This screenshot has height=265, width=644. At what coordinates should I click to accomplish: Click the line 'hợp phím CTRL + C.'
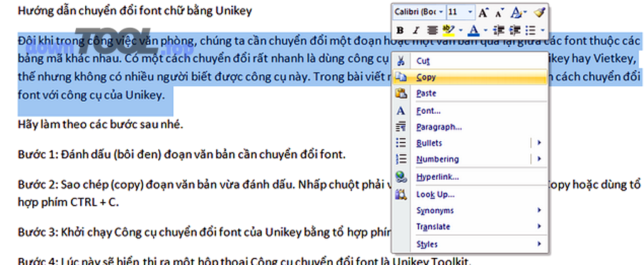point(68,202)
